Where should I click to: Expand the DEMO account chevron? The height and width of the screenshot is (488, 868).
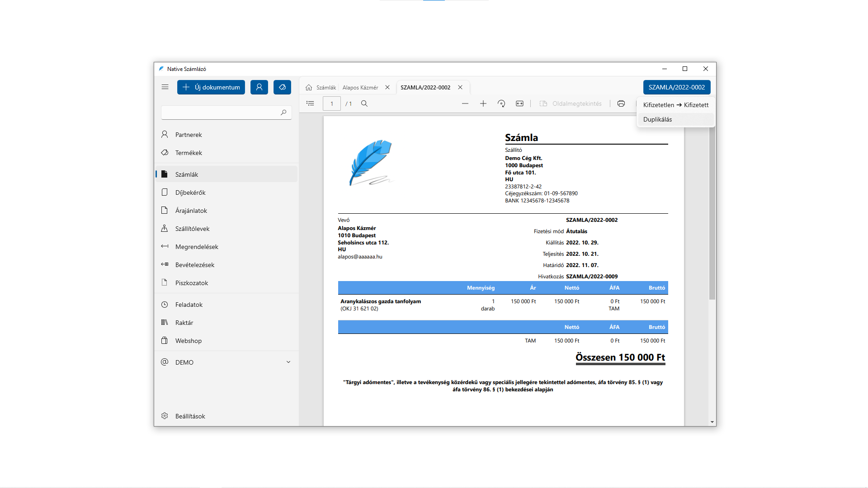pyautogui.click(x=288, y=362)
